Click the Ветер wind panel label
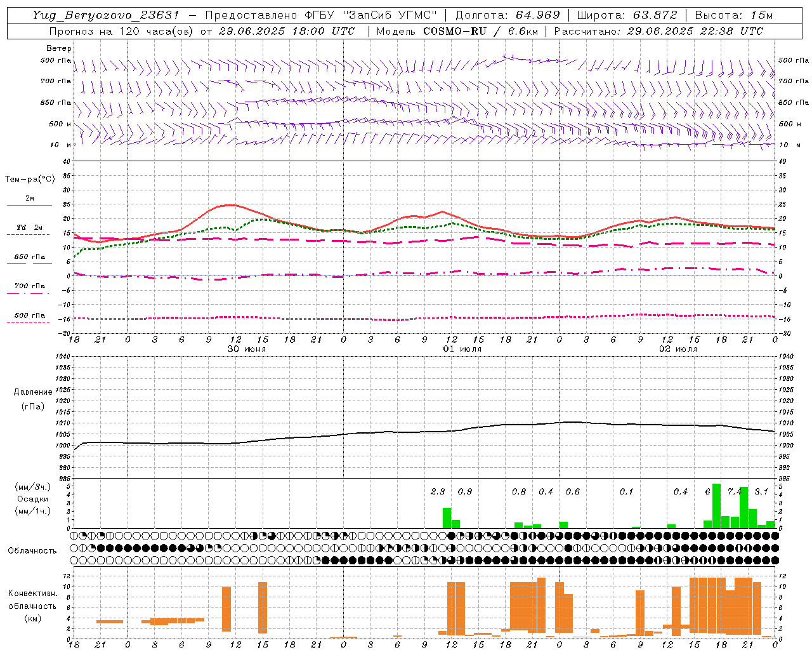 point(59,48)
